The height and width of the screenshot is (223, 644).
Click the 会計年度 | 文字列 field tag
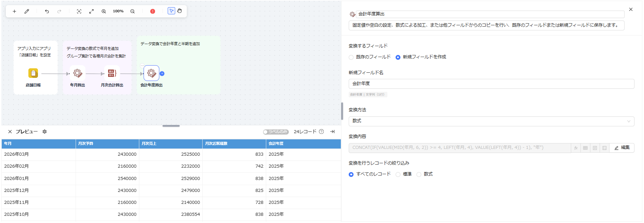(x=368, y=95)
